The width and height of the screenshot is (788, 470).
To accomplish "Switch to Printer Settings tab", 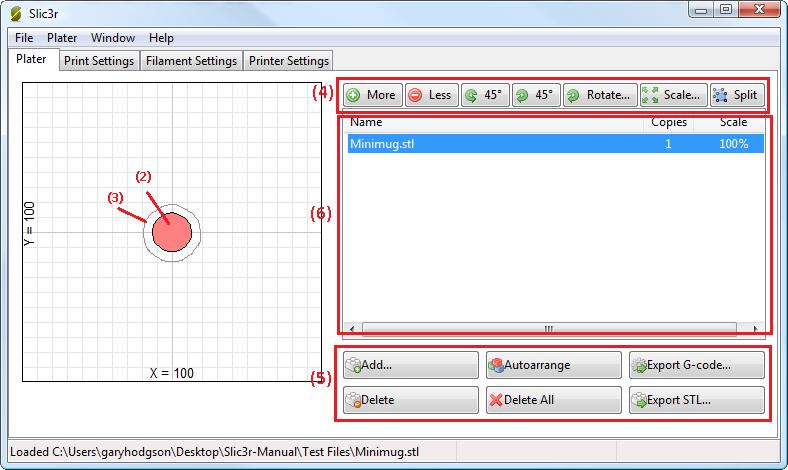I will [288, 61].
